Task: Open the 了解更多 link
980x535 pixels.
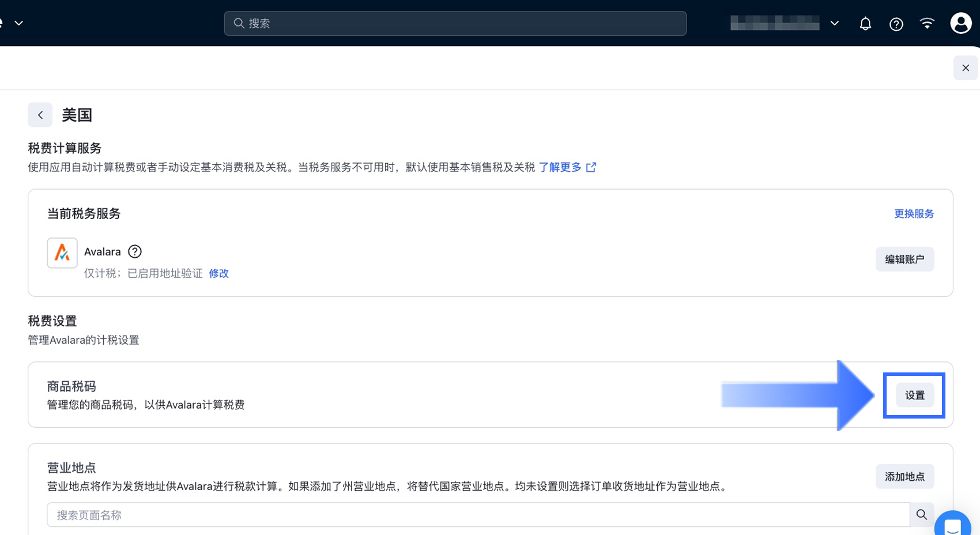Action: click(x=560, y=167)
